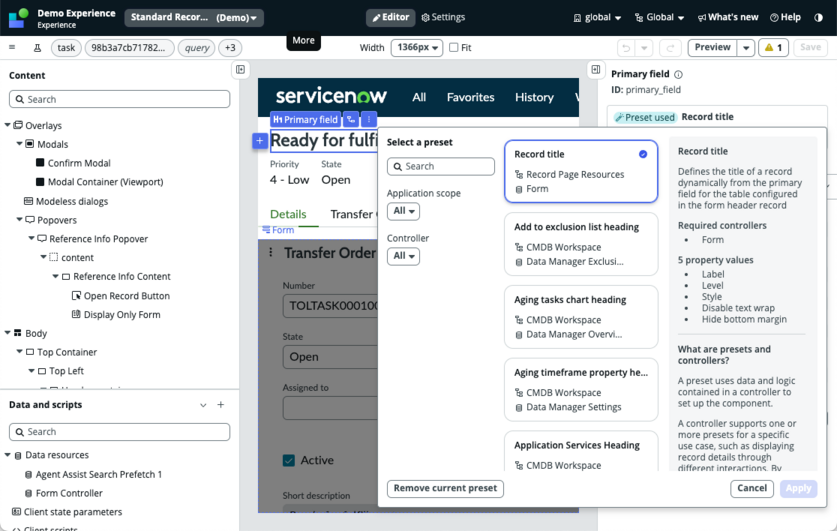Click the hamburger menu icon in toolbar
837x531 pixels.
pos(12,47)
